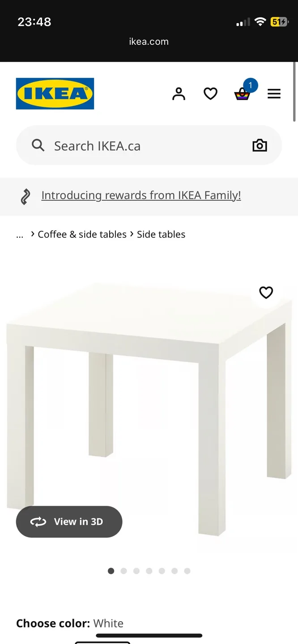Click the IKEA logo
This screenshot has width=298, height=644.
[55, 93]
